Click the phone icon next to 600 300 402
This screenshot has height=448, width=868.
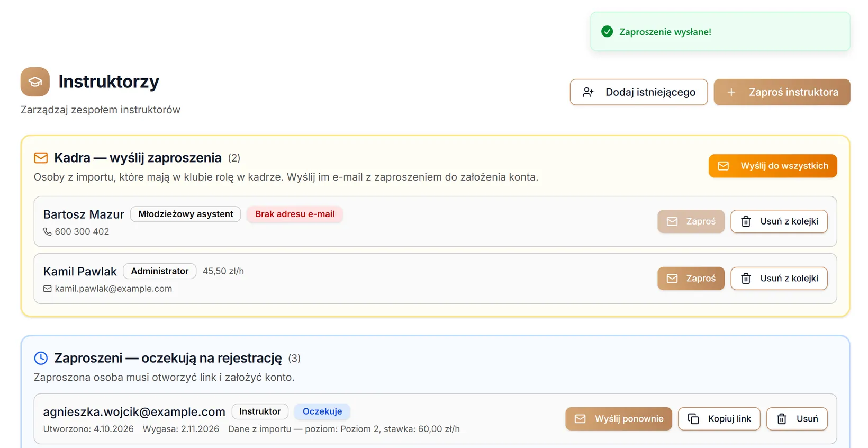48,231
